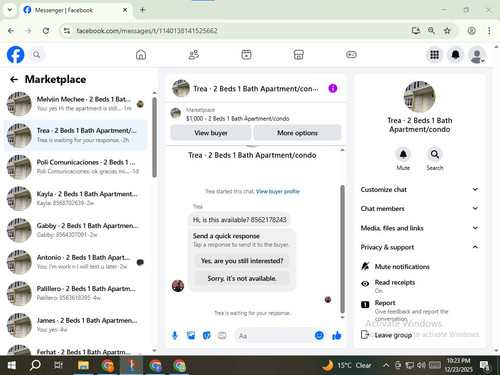Click the message input field Aa
Image resolution: width=500 pixels, height=375 pixels.
click(274, 336)
